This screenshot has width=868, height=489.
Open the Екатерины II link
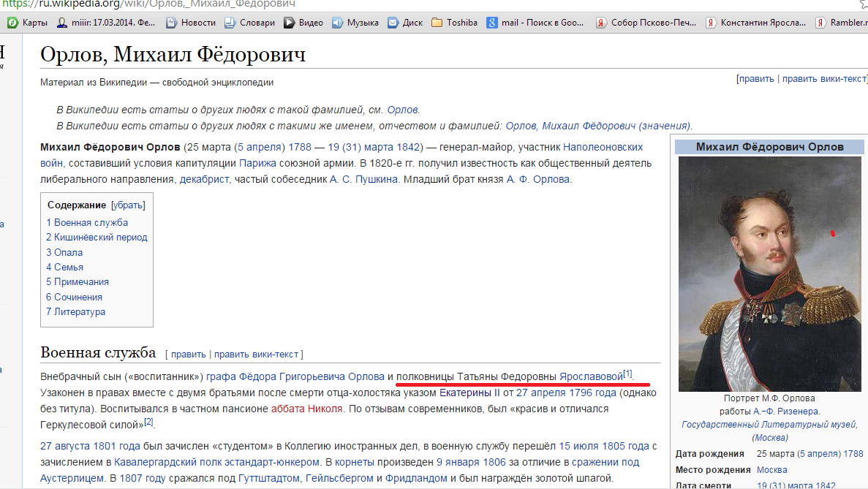(x=469, y=393)
